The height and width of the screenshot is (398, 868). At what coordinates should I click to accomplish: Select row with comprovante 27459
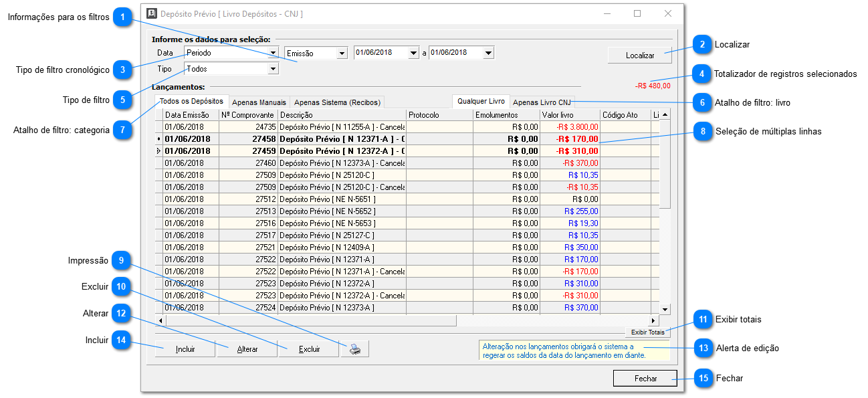click(x=407, y=151)
